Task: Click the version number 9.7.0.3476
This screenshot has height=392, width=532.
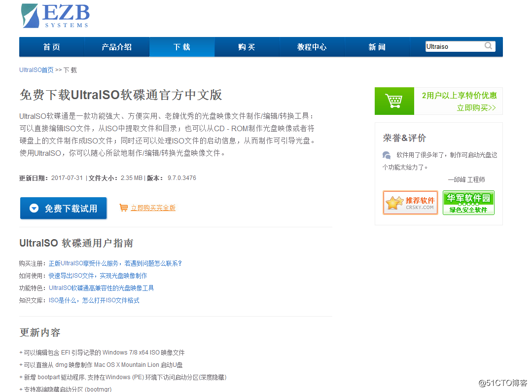Action: [182, 178]
